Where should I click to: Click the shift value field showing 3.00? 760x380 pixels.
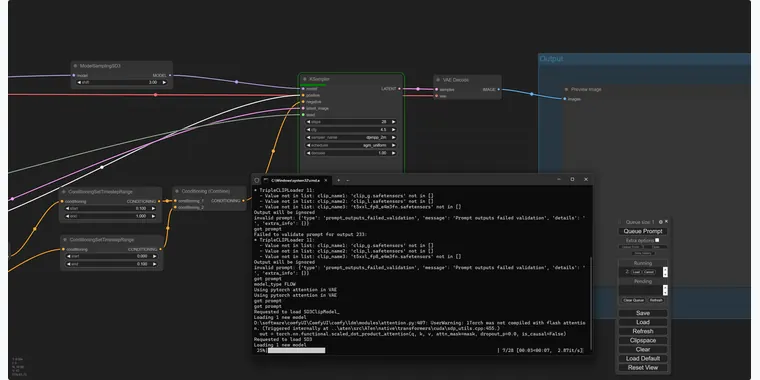pos(122,82)
